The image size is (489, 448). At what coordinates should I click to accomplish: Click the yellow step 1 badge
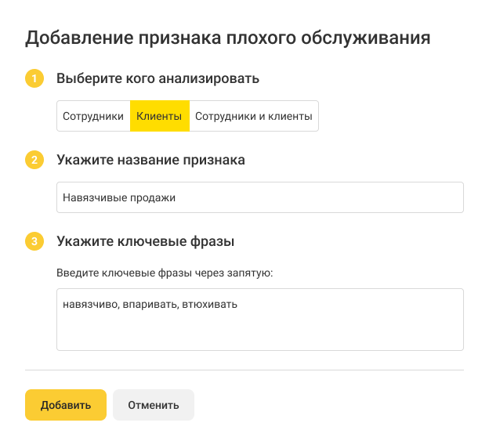[x=34, y=79]
